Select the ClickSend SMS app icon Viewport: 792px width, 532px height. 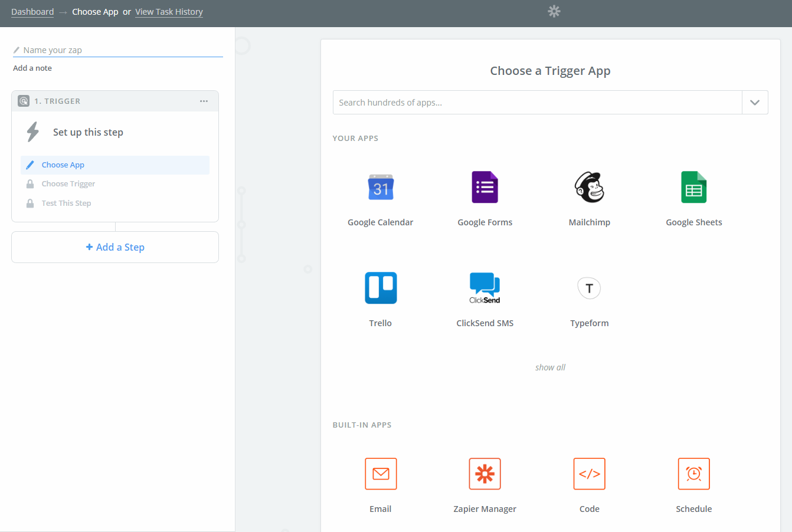coord(485,288)
